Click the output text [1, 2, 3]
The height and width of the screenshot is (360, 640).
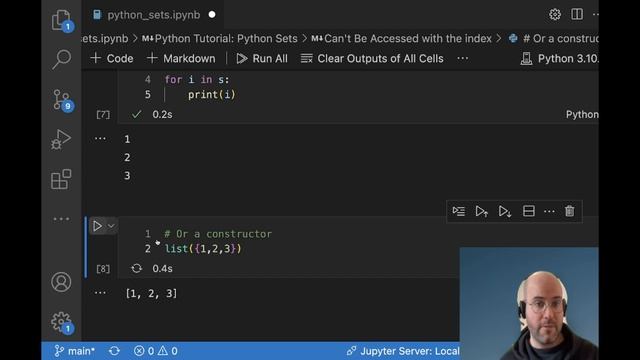pyautogui.click(x=151, y=293)
